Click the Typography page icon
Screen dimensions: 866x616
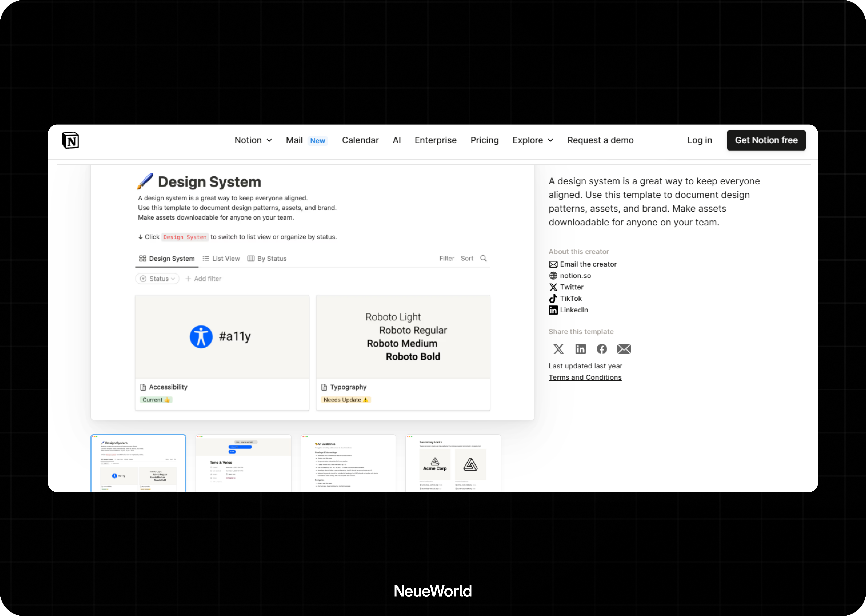click(x=324, y=387)
